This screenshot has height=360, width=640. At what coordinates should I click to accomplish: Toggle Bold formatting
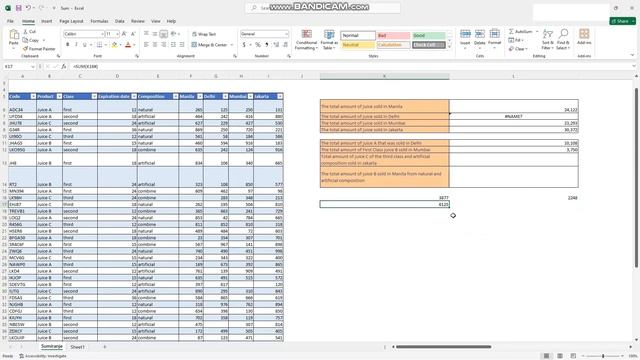coord(67,44)
